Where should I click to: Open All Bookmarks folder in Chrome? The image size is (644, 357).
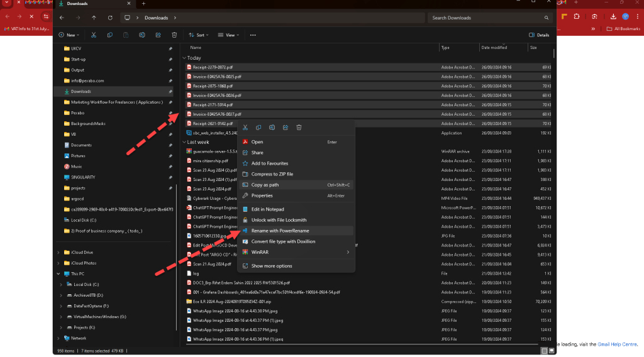(x=623, y=29)
